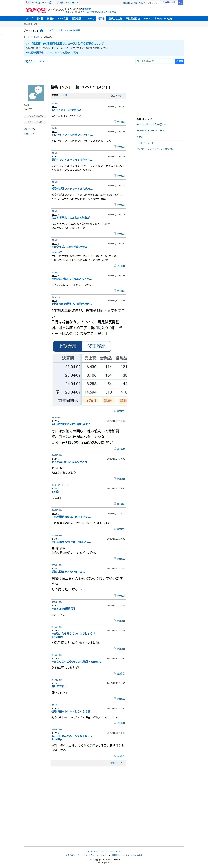This screenshot has width=208, height=868.
Task: Open the 掲示板トップ link
Action: tap(31, 24)
